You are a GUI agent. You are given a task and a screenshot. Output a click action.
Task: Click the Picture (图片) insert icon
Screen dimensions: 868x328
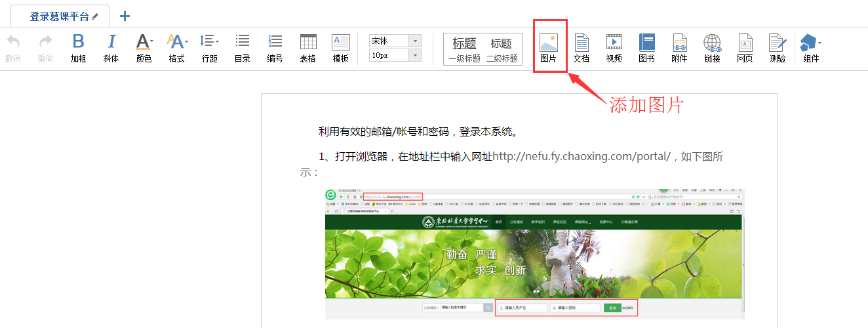click(x=549, y=43)
